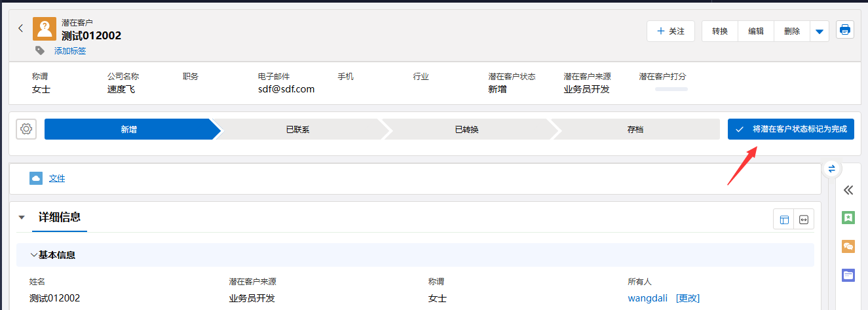Image resolution: width=868 pixels, height=310 pixels.
Task: Click 将潜在客户状态标记为完成 button
Action: tap(791, 130)
